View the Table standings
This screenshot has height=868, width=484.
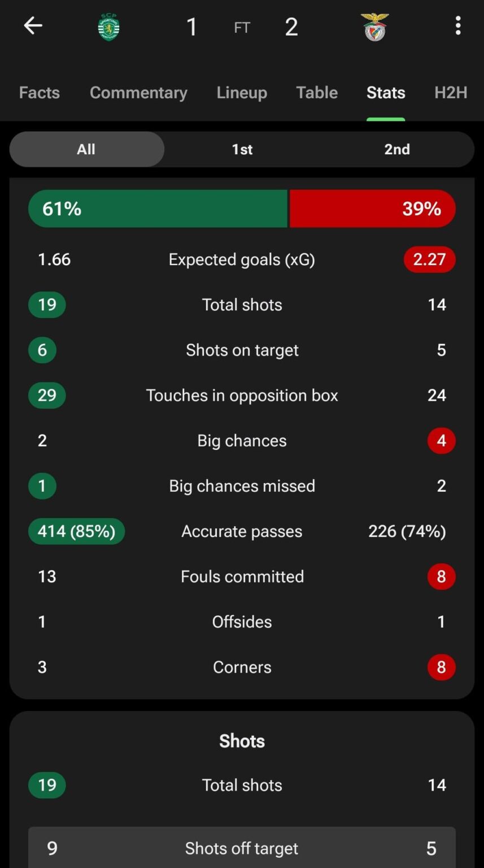pyautogui.click(x=317, y=92)
